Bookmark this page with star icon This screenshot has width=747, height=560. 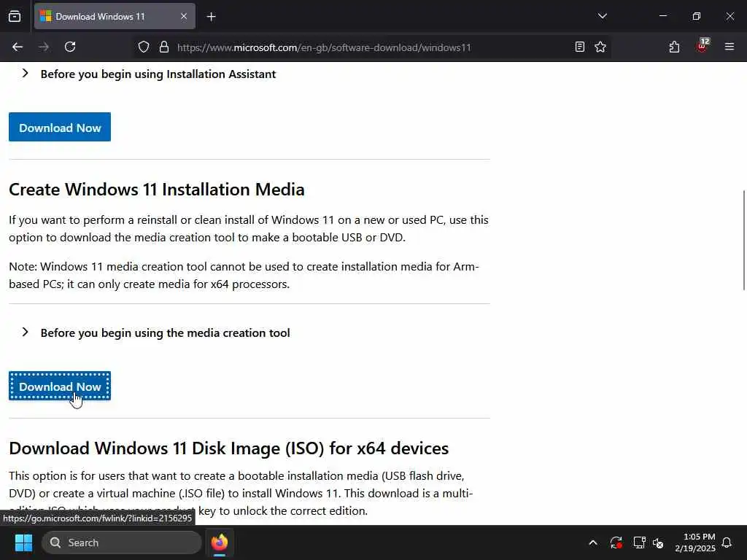click(x=600, y=47)
